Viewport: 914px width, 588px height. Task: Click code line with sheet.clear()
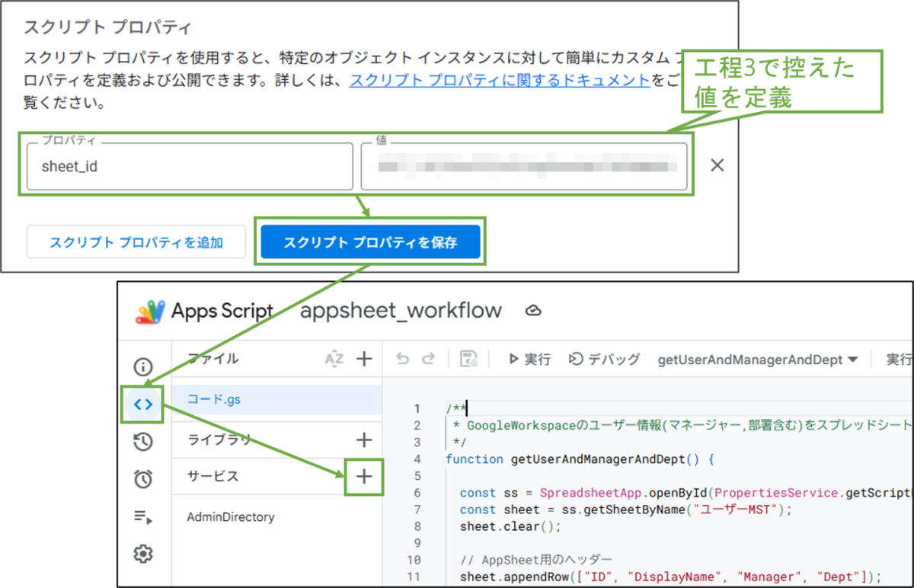[510, 526]
